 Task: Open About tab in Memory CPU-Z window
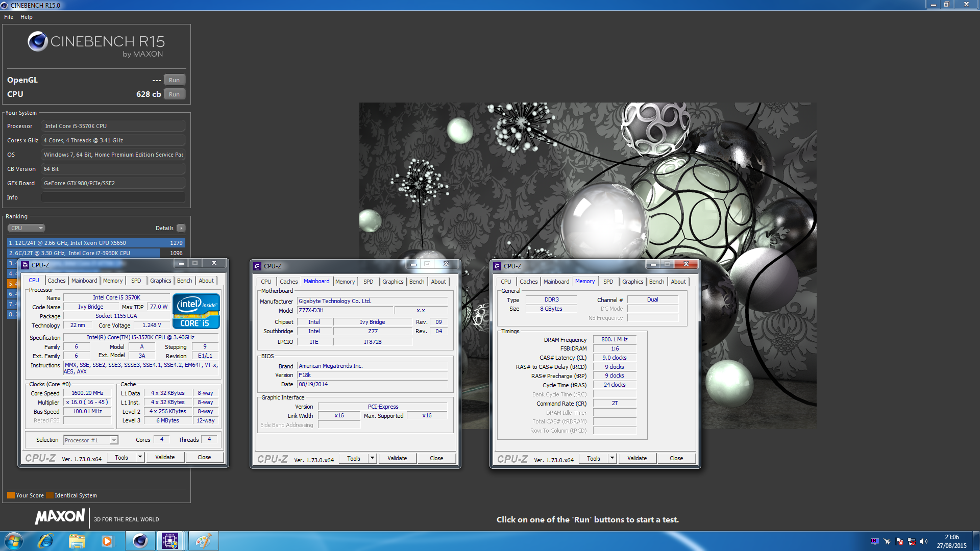coord(678,282)
